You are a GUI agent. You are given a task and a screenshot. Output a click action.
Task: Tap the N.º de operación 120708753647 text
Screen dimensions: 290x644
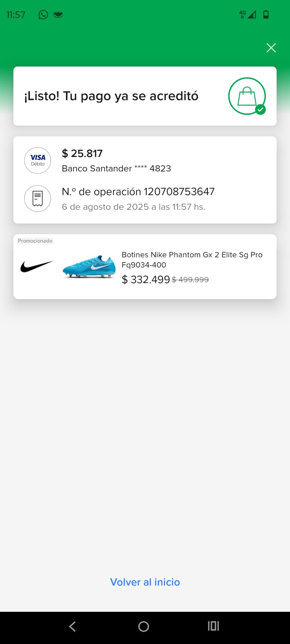138,192
